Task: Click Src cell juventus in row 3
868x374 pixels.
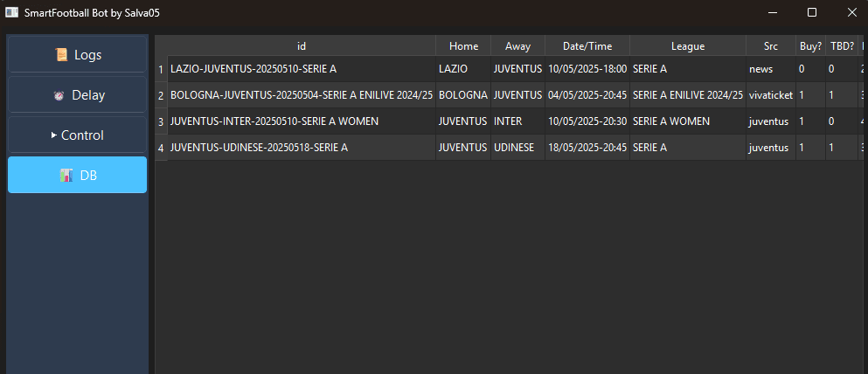Action: [x=771, y=121]
